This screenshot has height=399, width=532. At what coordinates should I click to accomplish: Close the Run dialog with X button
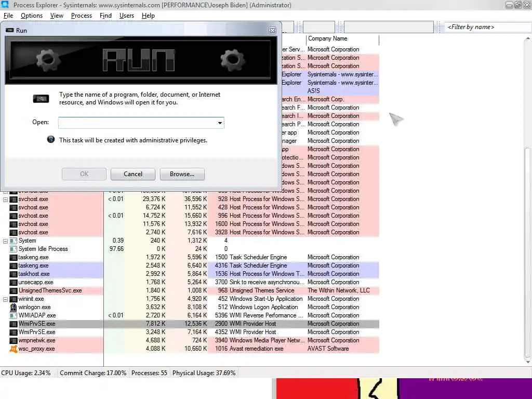click(272, 30)
